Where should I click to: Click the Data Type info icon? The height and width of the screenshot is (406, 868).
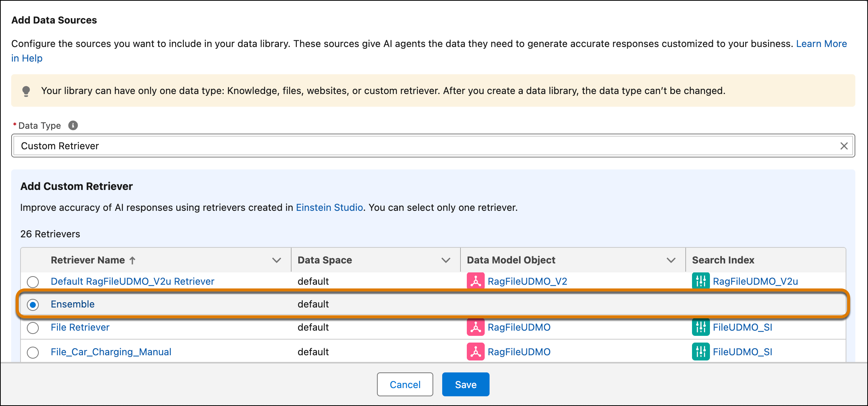pos(73,125)
